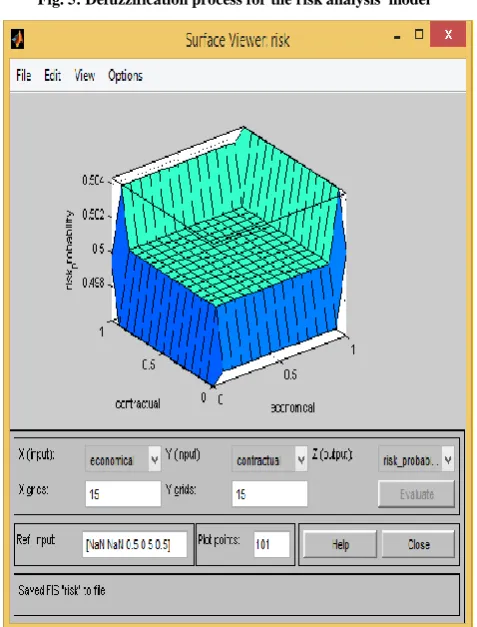This screenshot has height=627, width=477.
Task: Click the contractual axis label
Action: (x=138, y=403)
